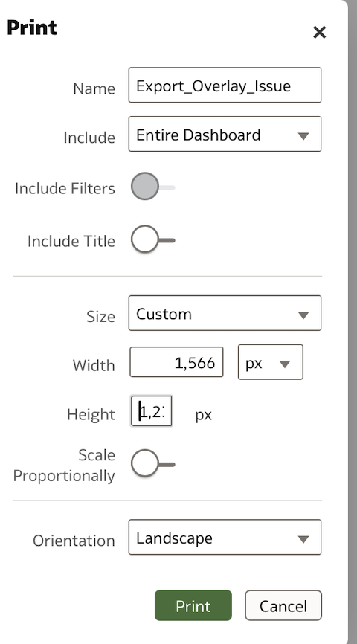Viewport: 357px width, 644px height.
Task: Click the Size dropdown arrow icon
Action: click(303, 315)
